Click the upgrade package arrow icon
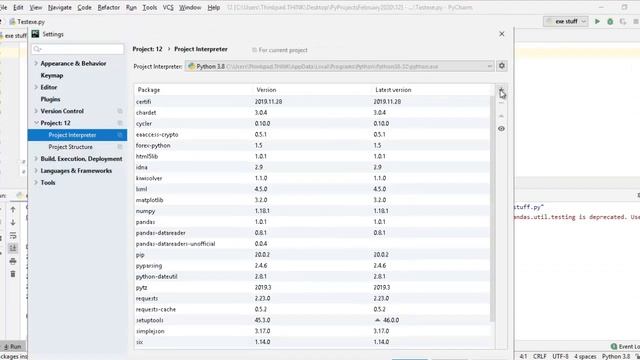Image resolution: width=640 pixels, height=360 pixels. click(501, 116)
